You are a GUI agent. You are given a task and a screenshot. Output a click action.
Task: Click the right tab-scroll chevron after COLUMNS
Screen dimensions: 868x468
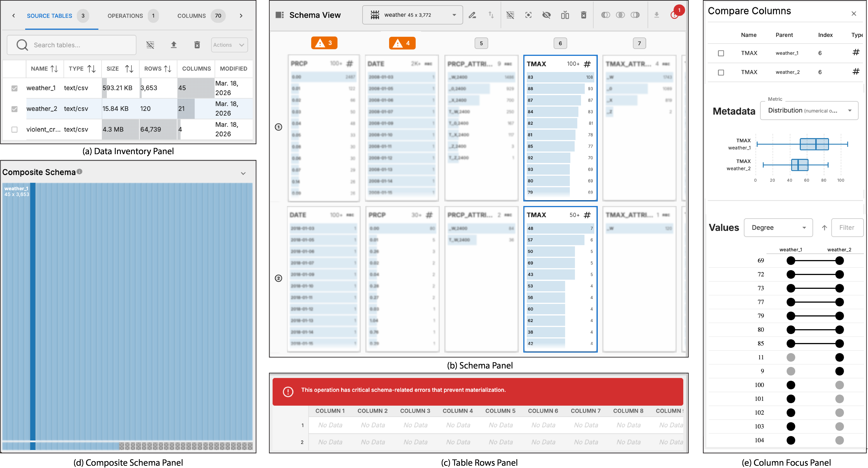(241, 15)
